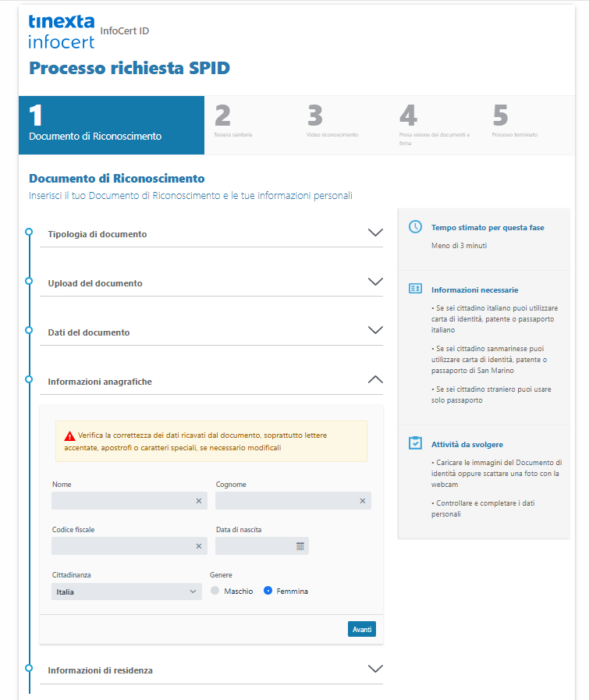Screen dimensions: 589x700
Task: Select Maschio gender option
Action: point(215,592)
